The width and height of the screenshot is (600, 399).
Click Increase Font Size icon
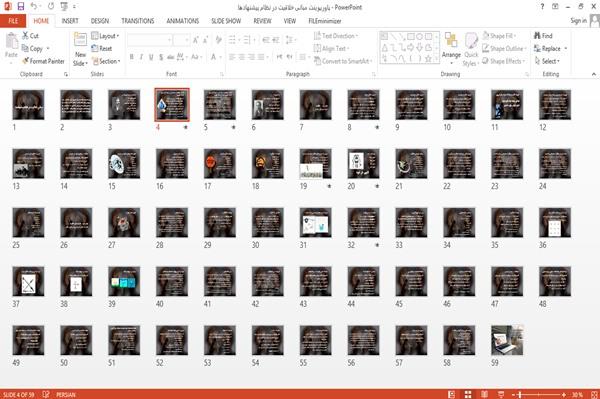[x=196, y=40]
